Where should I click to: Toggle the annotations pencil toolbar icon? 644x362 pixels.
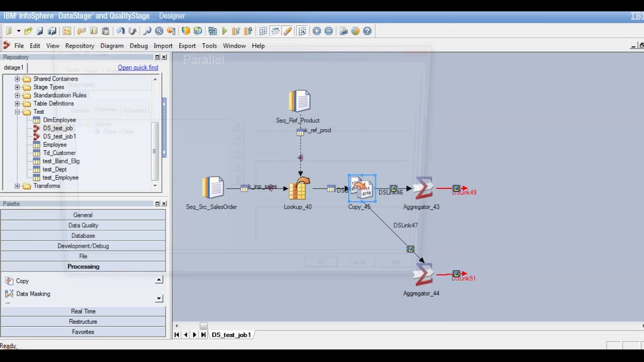tap(287, 31)
